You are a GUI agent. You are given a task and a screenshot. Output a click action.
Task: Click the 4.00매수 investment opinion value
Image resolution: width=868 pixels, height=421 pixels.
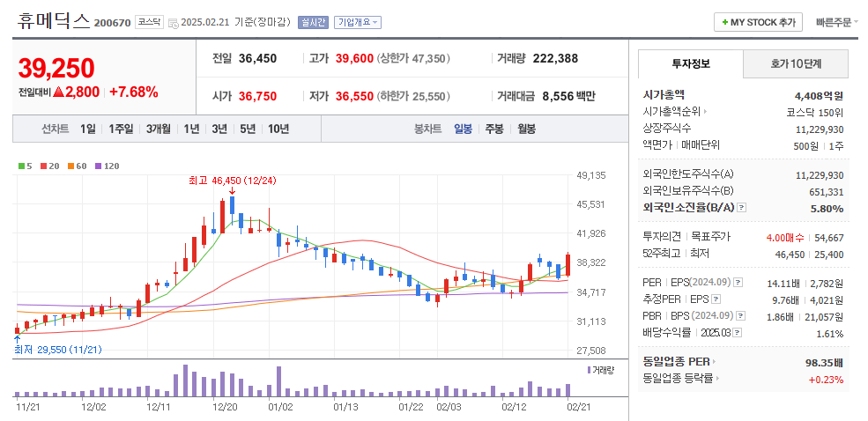(785, 238)
